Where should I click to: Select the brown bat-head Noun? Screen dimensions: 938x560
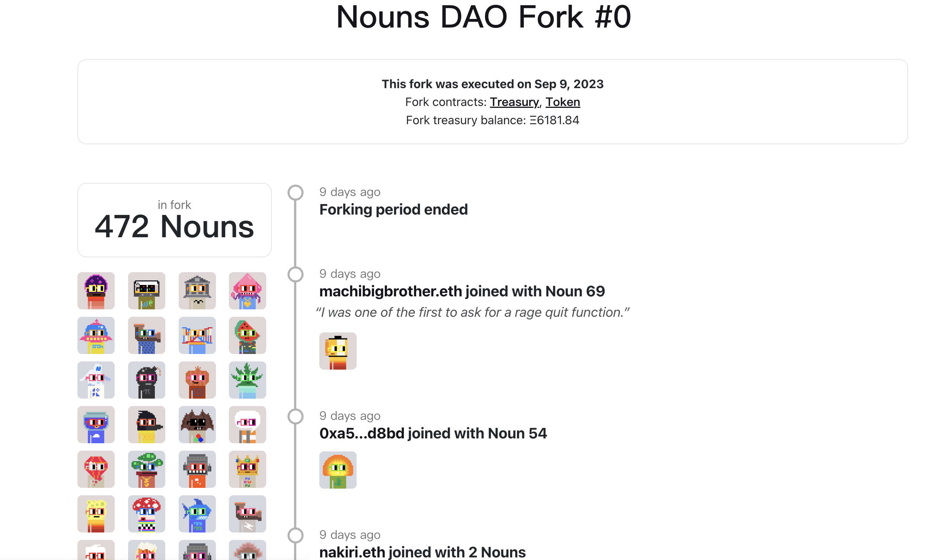click(x=197, y=424)
